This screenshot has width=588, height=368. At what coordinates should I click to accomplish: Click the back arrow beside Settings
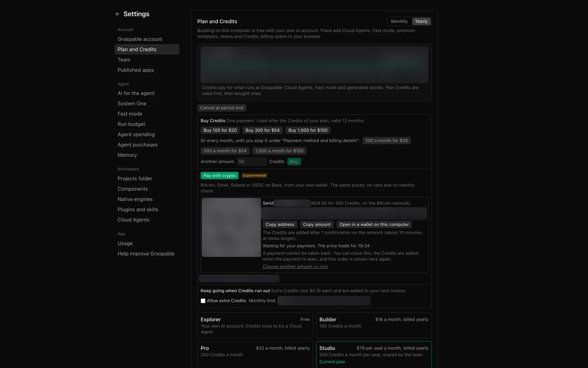tap(118, 14)
